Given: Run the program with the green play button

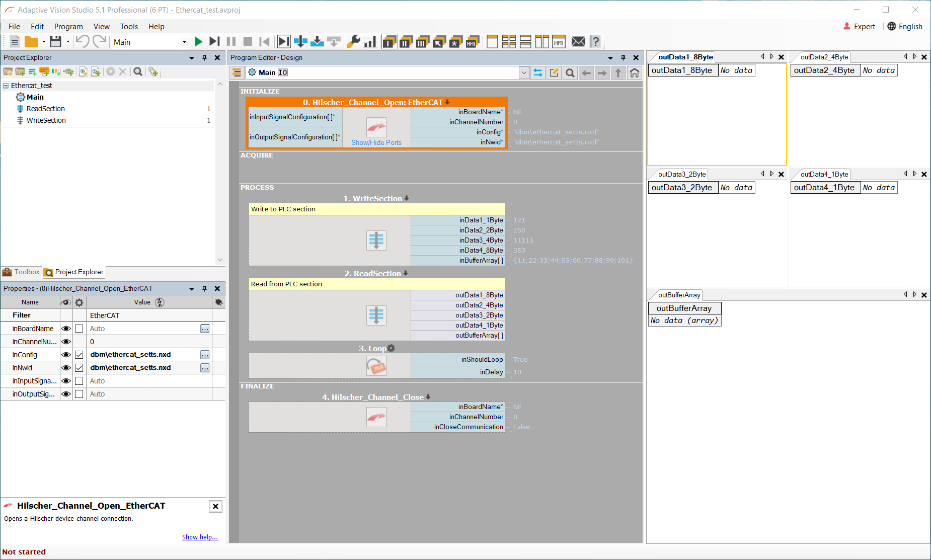Looking at the screenshot, I should 198,42.
